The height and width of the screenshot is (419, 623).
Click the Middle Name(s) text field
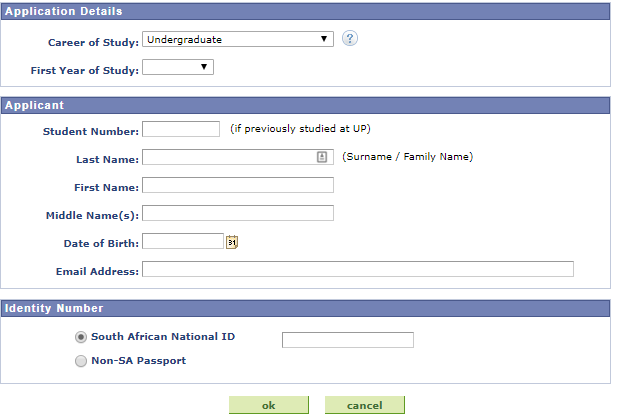tap(238, 213)
